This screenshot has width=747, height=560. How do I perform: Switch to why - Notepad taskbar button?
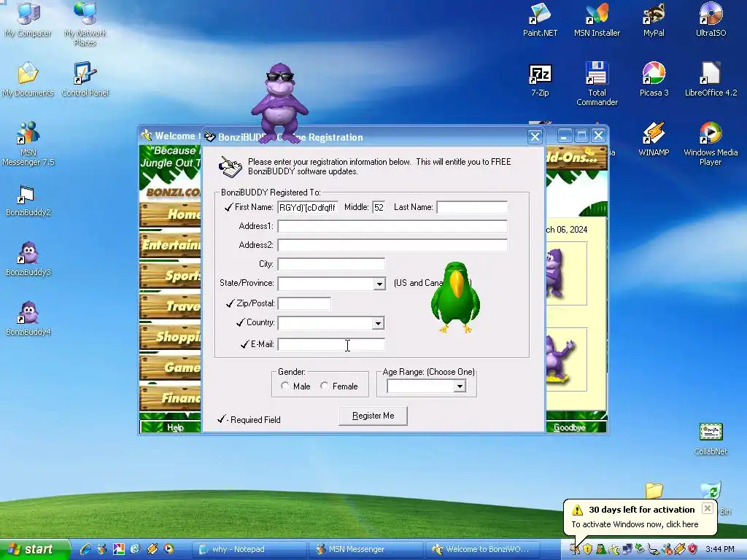click(249, 550)
